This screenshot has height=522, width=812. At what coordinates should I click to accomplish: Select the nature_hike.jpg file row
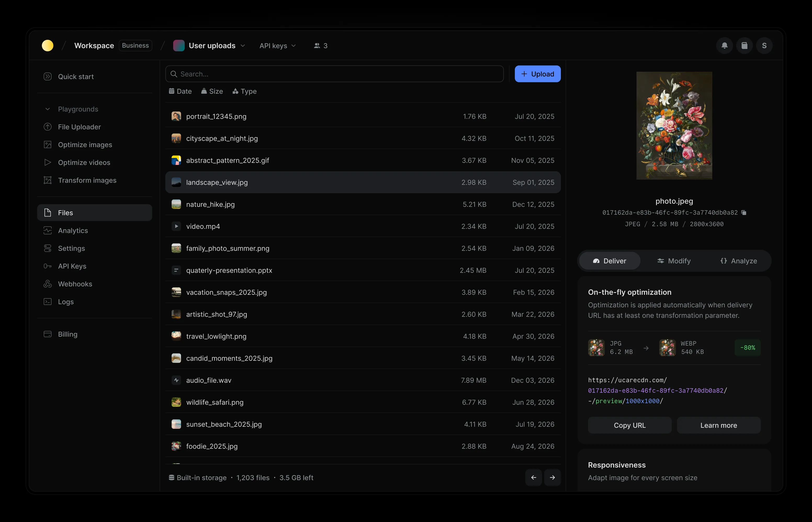363,204
